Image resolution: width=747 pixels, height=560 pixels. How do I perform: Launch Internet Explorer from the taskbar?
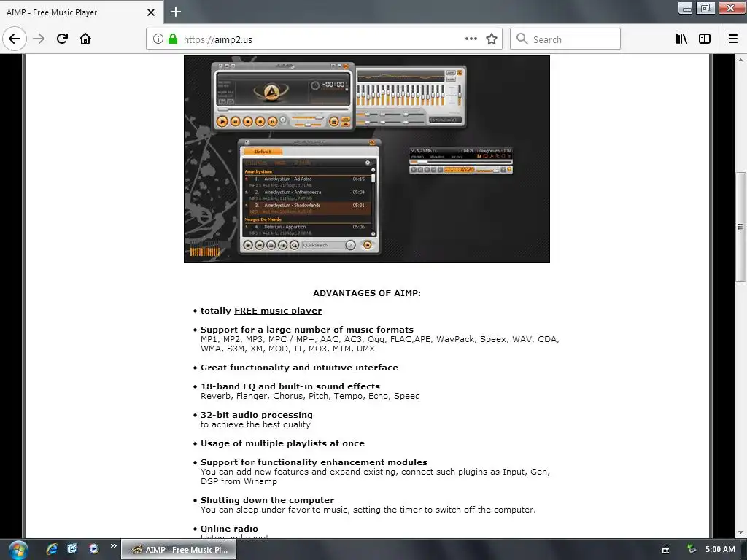pyautogui.click(x=52, y=549)
